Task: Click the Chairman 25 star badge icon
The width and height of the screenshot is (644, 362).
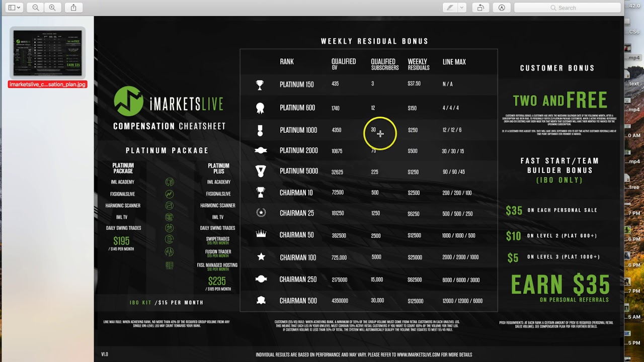Action: (x=261, y=213)
